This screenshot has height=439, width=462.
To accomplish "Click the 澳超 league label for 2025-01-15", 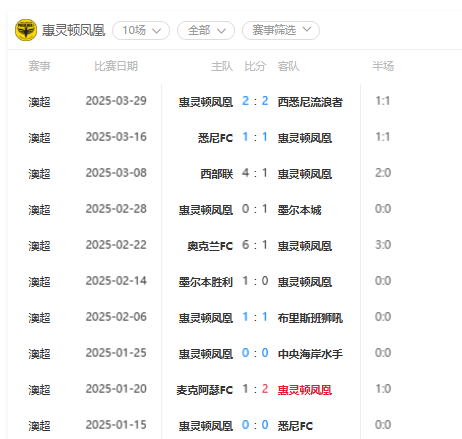I will click(x=39, y=426).
